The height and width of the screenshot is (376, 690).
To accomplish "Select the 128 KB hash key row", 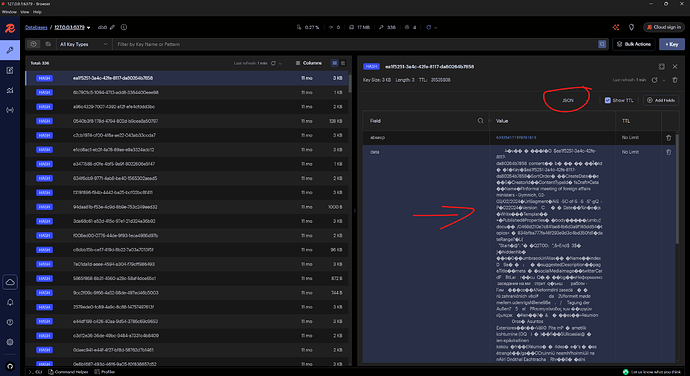I will click(187, 121).
